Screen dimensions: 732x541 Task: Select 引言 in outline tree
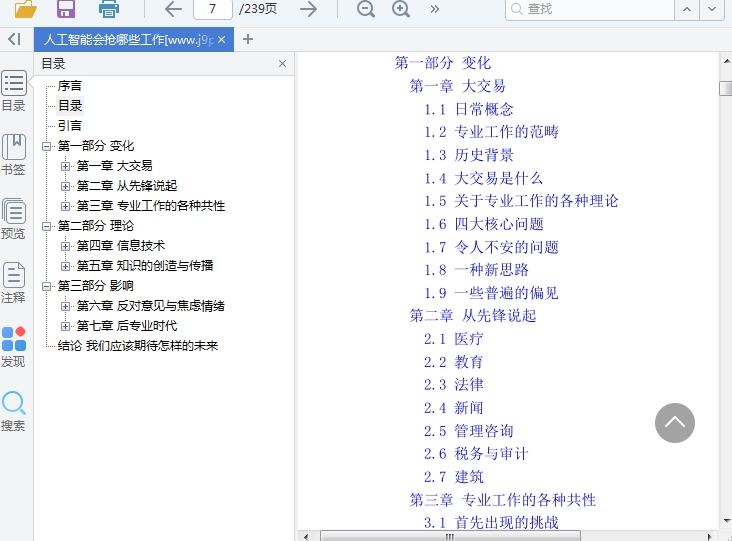coord(70,126)
